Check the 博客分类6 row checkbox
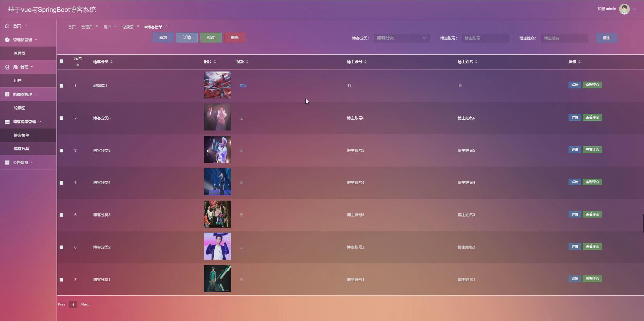Image resolution: width=644 pixels, height=321 pixels. 61,118
